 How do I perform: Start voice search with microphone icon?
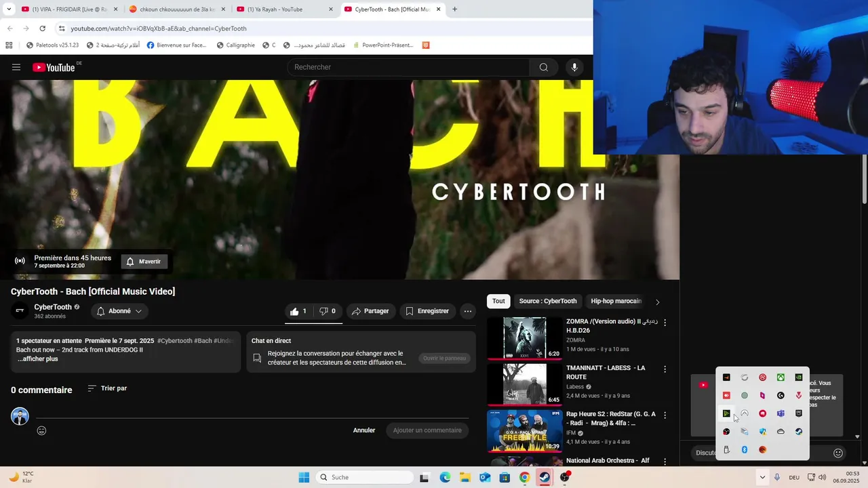[574, 67]
